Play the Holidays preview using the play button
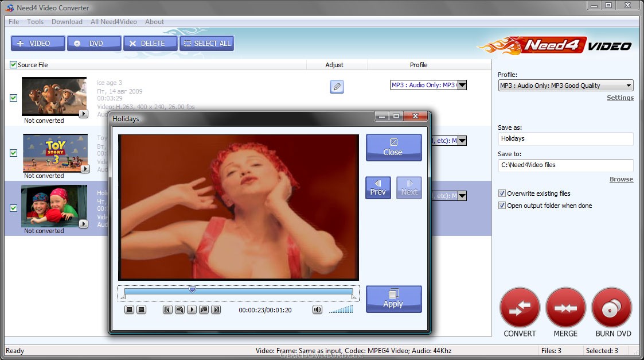 click(x=192, y=309)
